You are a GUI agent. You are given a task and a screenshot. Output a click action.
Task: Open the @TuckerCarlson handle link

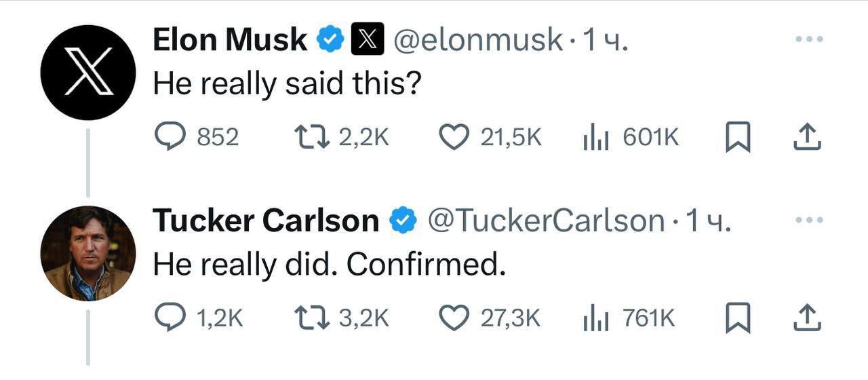click(x=545, y=221)
